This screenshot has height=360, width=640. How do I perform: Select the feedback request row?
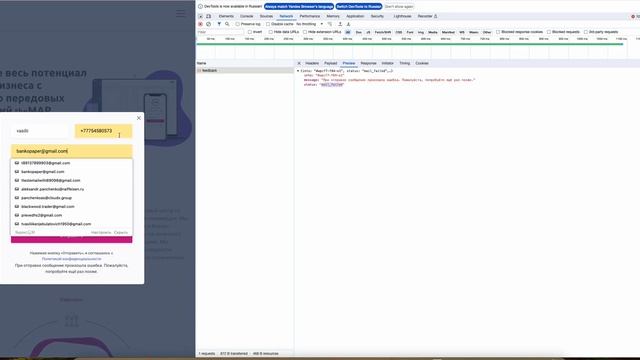(x=244, y=71)
